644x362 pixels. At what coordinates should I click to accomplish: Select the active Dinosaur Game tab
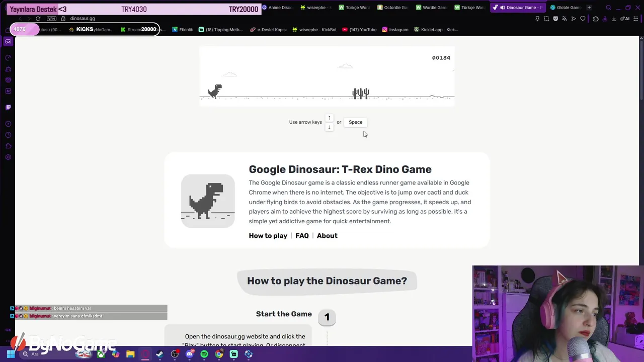click(517, 8)
